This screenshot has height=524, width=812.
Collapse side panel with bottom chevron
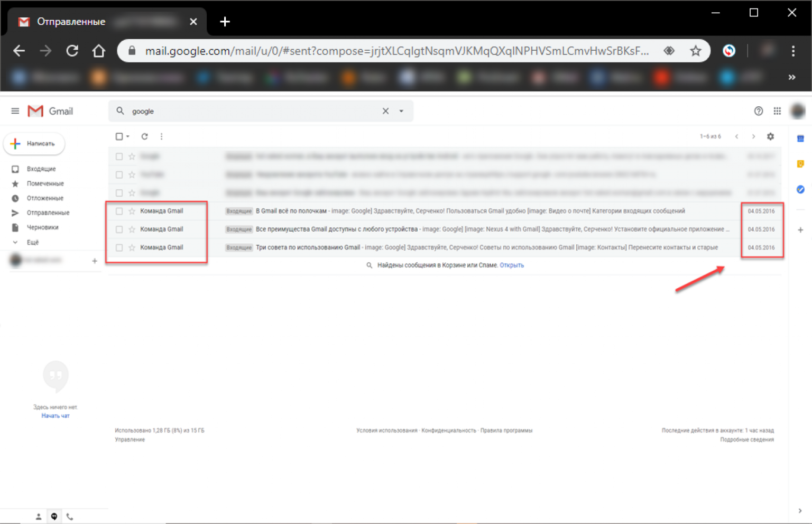(x=800, y=511)
